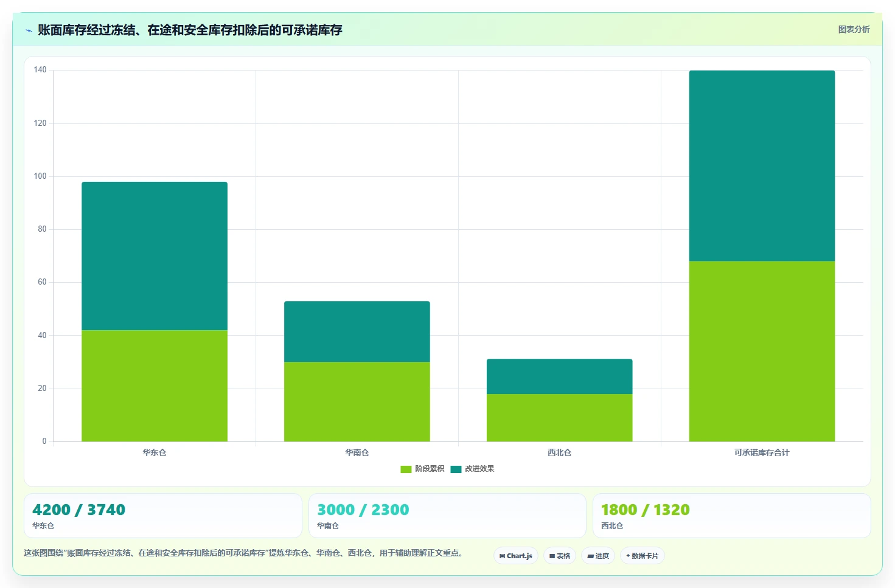Click the 100 y-axis tick label
This screenshot has width=895, height=588.
click(40, 176)
